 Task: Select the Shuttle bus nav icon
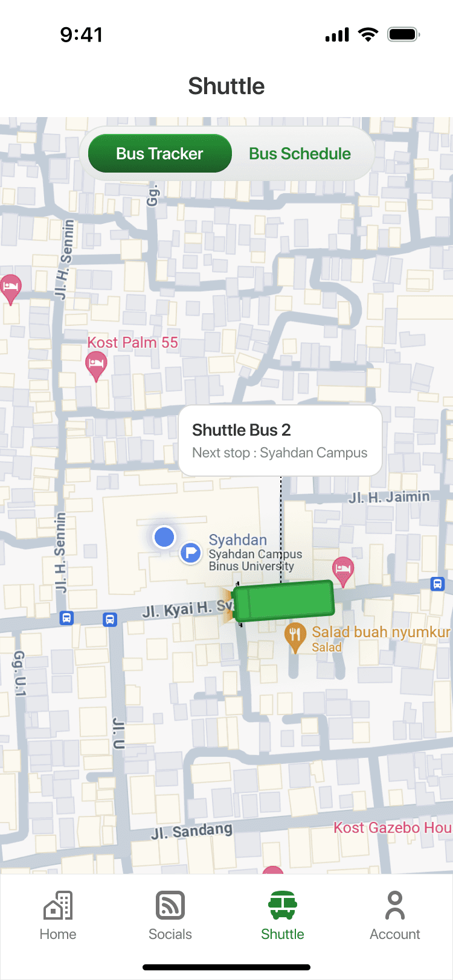[x=283, y=905]
